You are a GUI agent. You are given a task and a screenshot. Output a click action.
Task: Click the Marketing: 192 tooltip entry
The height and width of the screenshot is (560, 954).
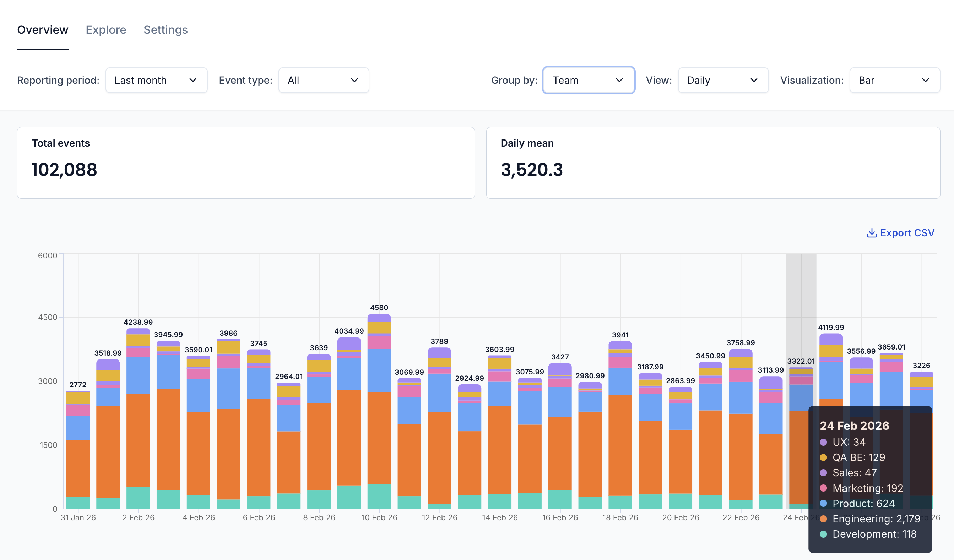click(862, 488)
